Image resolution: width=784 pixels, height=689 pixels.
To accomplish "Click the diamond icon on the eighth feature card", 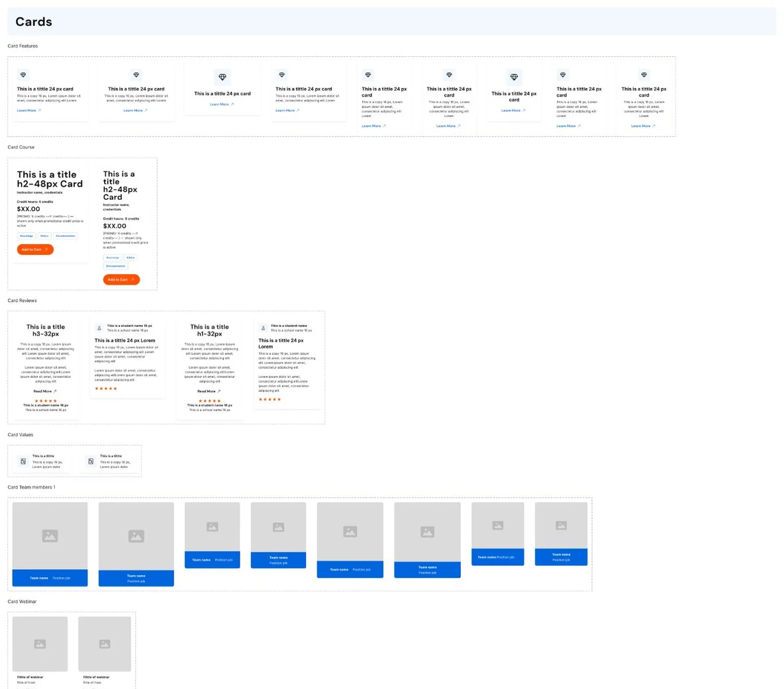I will click(x=563, y=75).
